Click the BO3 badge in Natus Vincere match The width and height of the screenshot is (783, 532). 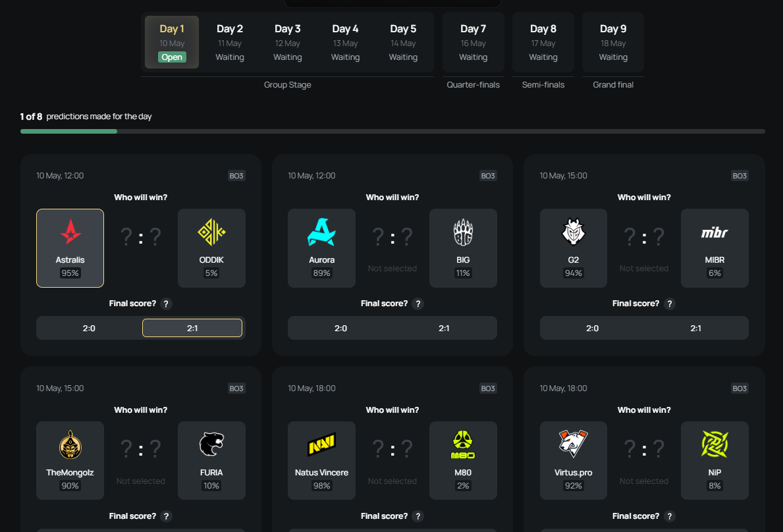tap(488, 388)
